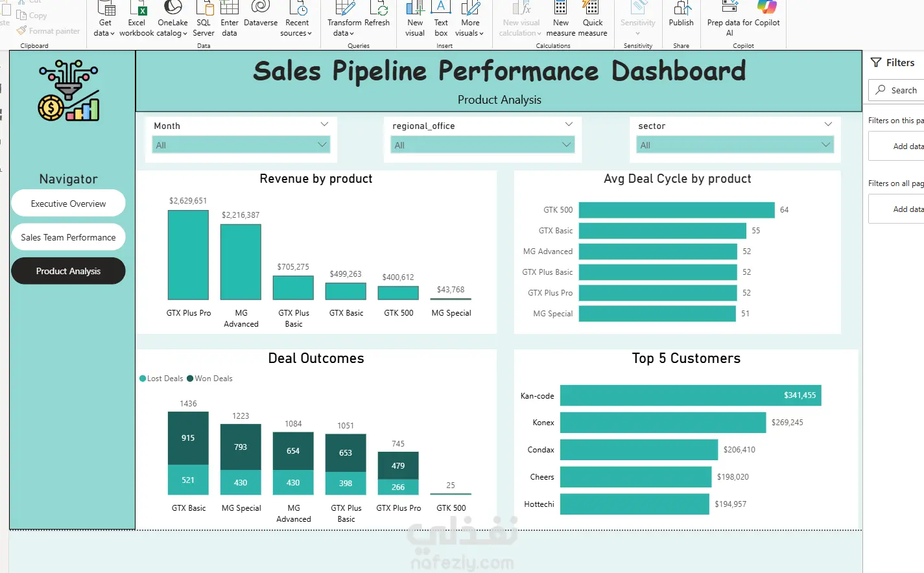
Task: Add data fields to this page's filters
Action: tap(897, 146)
